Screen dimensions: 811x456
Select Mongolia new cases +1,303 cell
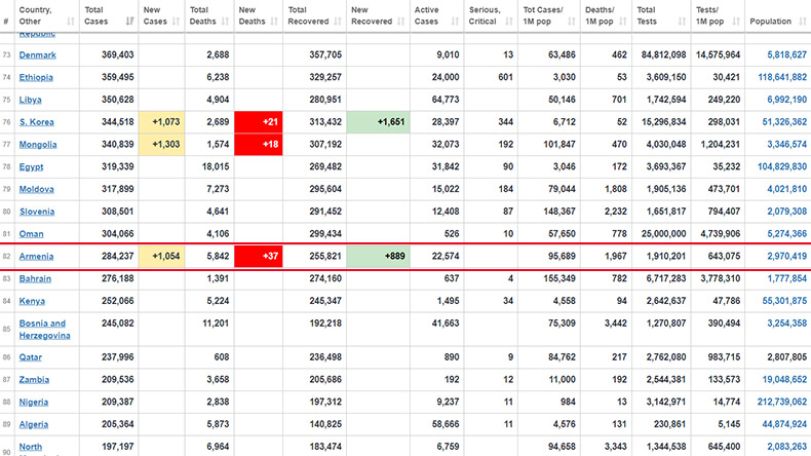[161, 144]
